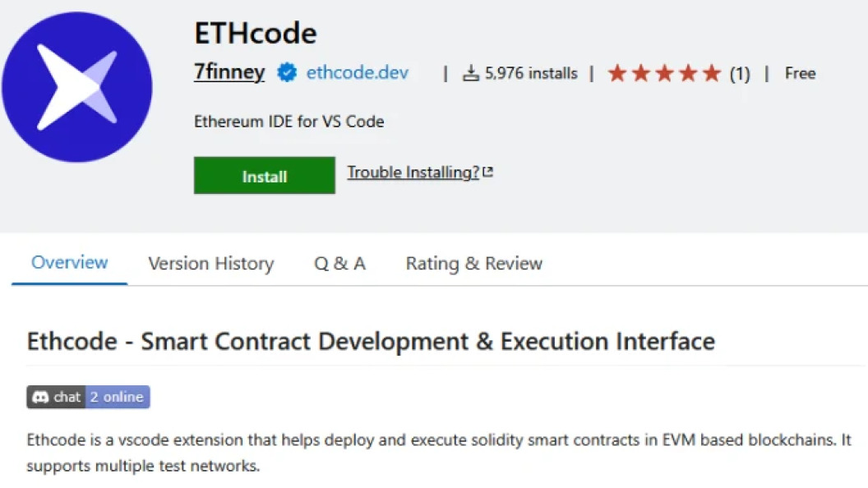This screenshot has width=868, height=488.
Task: Click the verified publisher checkmark badge
Action: click(x=287, y=72)
